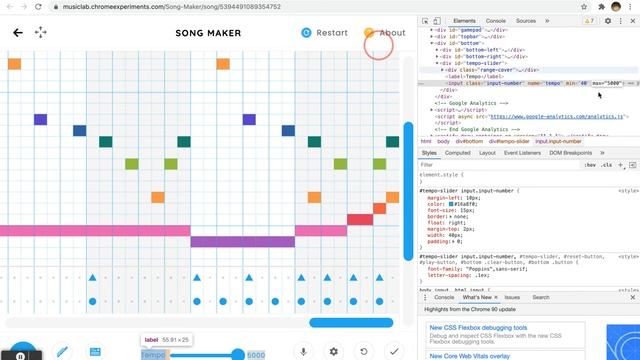
Task: Switch to the drawer Issues tab
Action: [512, 298]
